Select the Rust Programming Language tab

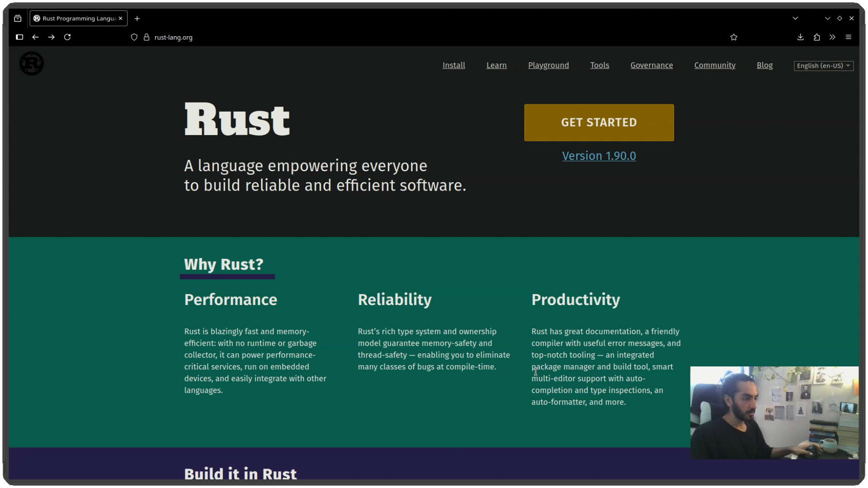click(x=75, y=19)
